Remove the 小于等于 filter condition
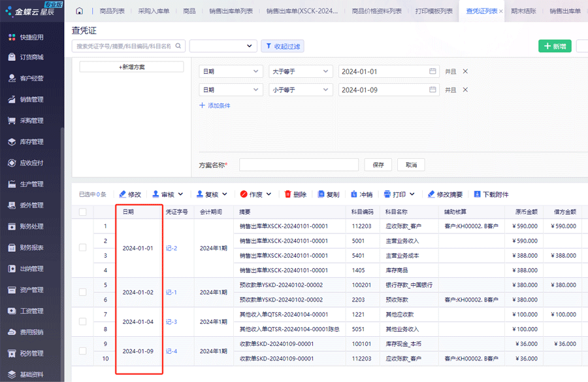Image resolution: width=588 pixels, height=382 pixels. pos(465,90)
